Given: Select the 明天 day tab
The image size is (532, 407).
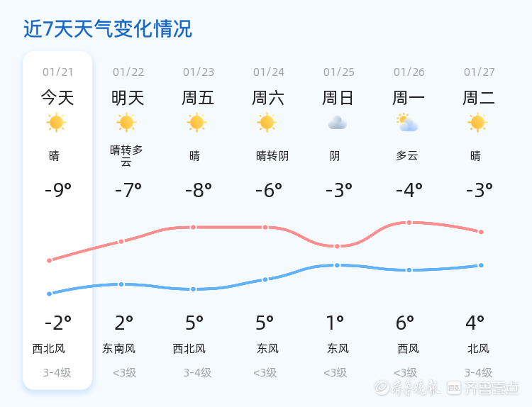Looking at the screenshot, I should [128, 98].
